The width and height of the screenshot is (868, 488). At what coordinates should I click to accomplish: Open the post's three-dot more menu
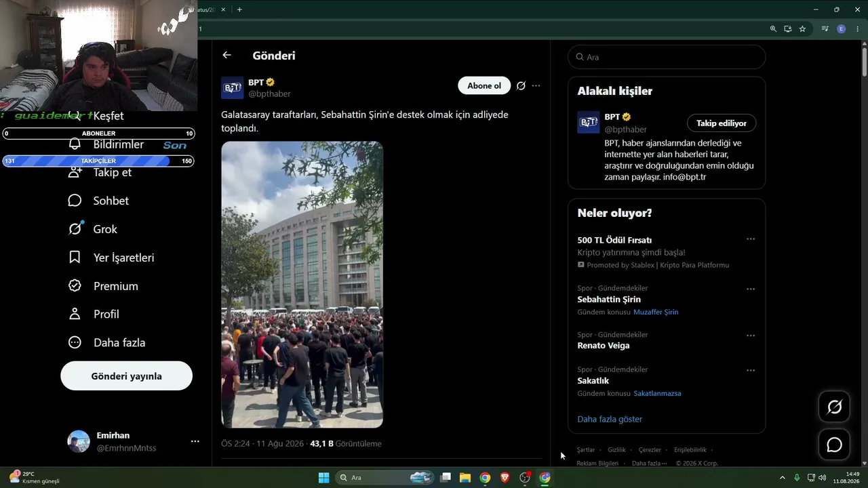tap(536, 85)
